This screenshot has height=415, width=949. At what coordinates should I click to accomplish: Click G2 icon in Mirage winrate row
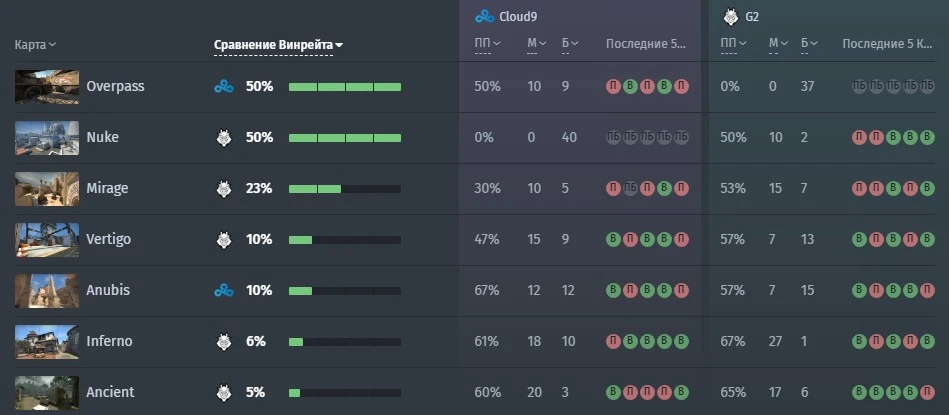pyautogui.click(x=223, y=188)
